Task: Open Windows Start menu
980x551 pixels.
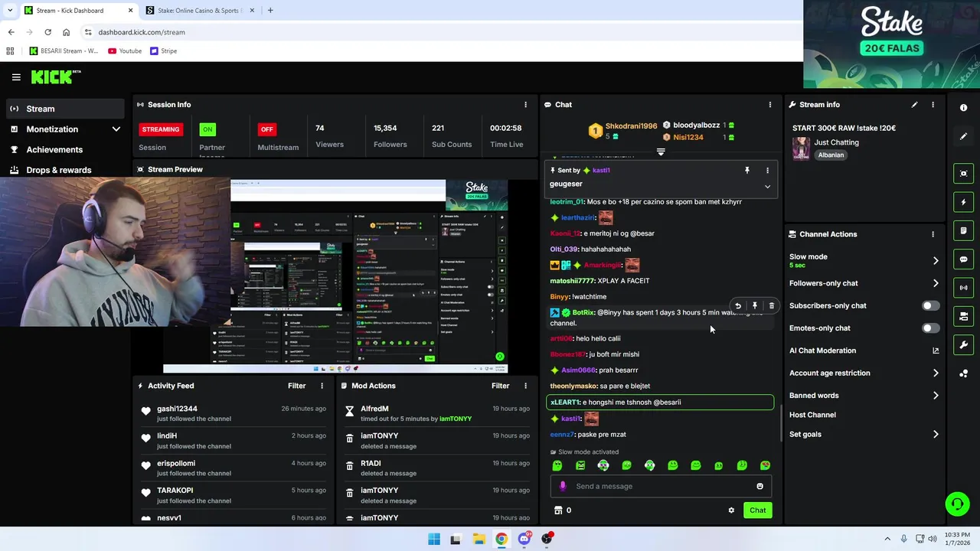Action: point(434,539)
